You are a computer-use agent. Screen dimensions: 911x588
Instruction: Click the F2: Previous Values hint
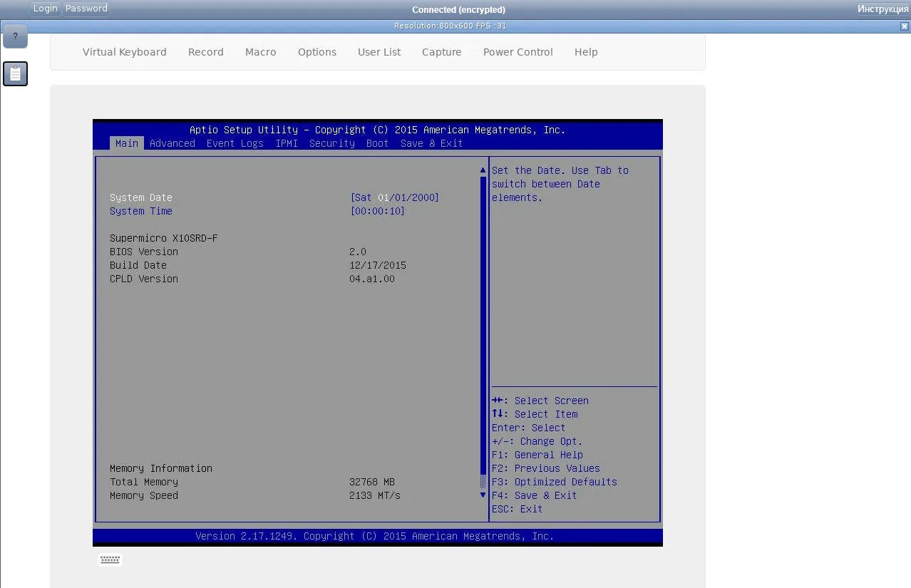coord(546,468)
